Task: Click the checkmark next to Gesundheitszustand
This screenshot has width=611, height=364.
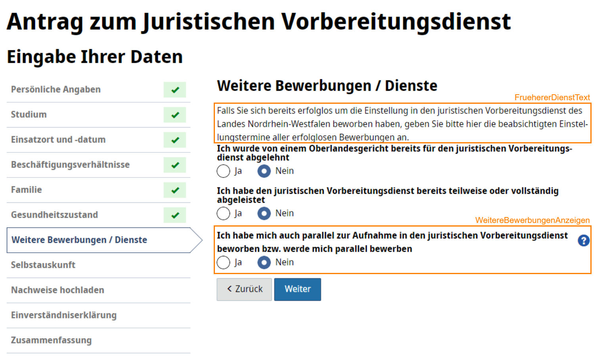Action: pyautogui.click(x=175, y=215)
